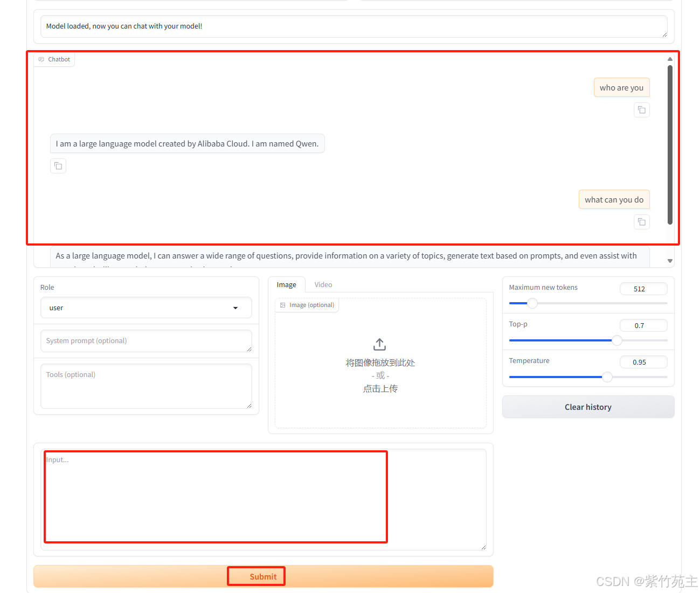700x593 pixels.
Task: Click the "who are you" message bubble
Action: pos(621,87)
